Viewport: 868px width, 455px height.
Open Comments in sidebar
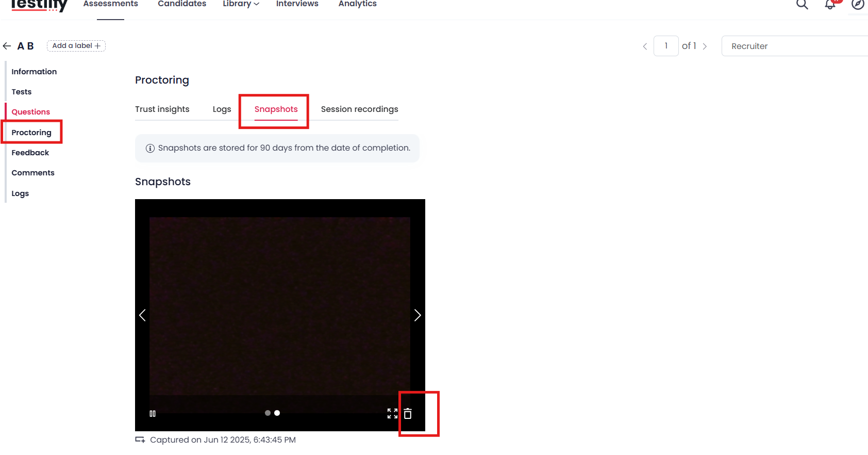click(33, 173)
